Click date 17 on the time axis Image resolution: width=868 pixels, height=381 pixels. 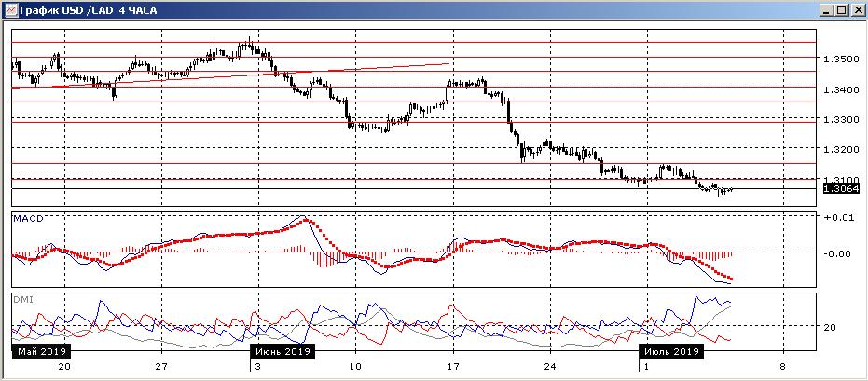pos(451,367)
